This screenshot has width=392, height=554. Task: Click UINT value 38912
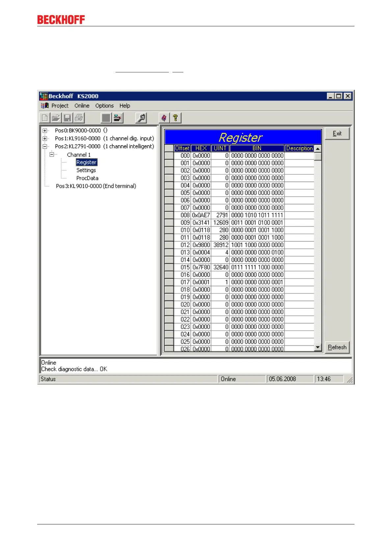(x=220, y=245)
